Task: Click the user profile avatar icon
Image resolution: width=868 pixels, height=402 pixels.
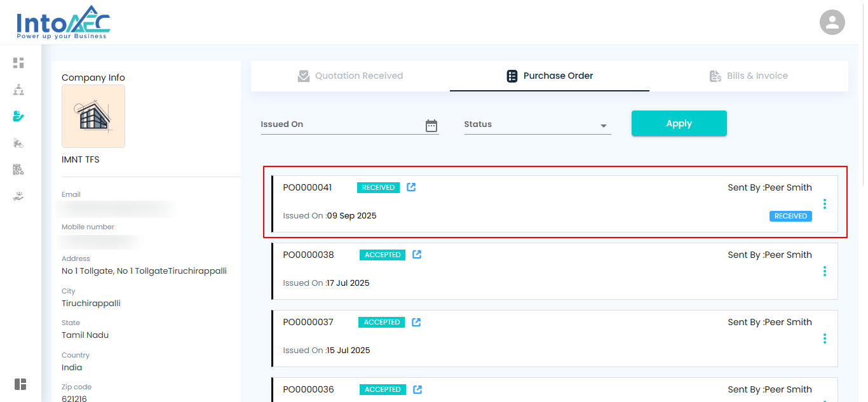Action: point(832,23)
